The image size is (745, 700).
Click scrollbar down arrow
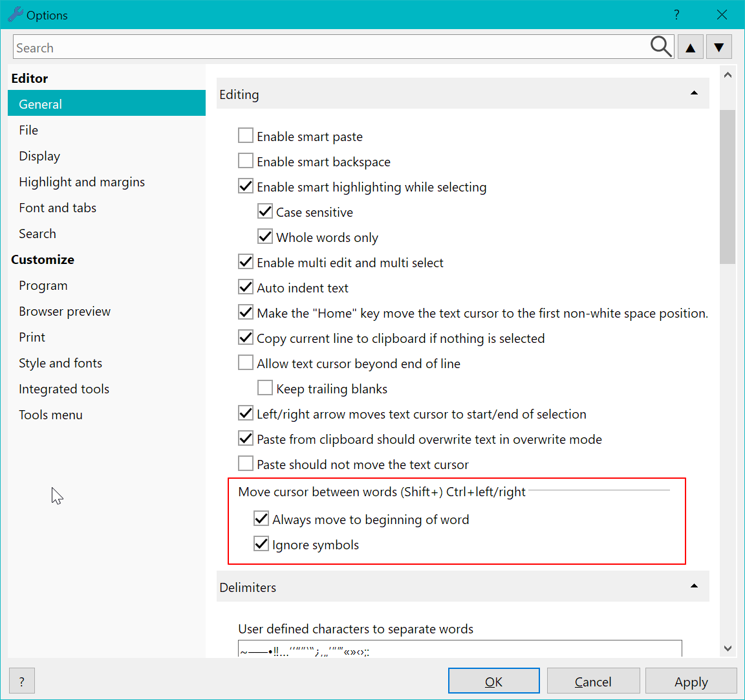coord(728,648)
